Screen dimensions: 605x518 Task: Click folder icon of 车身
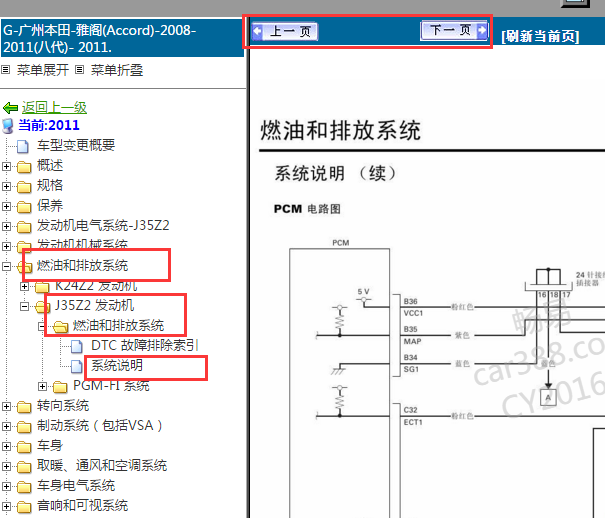click(x=24, y=447)
